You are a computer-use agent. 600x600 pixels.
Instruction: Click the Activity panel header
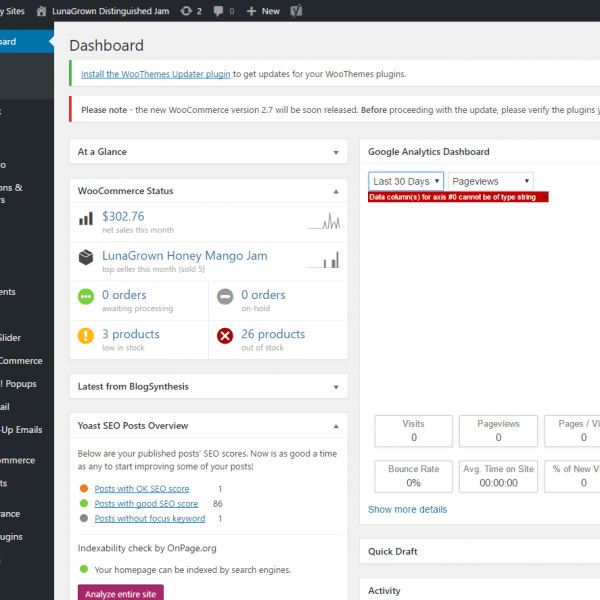[480, 590]
